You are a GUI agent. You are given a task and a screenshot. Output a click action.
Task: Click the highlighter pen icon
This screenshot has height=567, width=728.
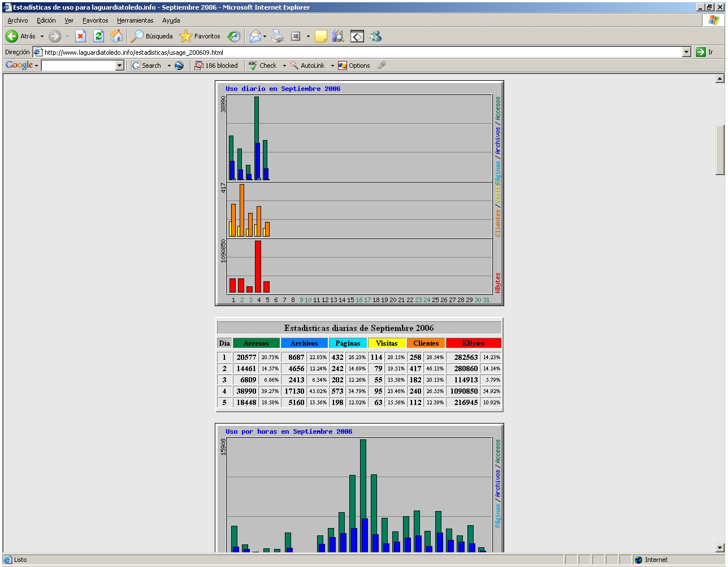coord(382,66)
